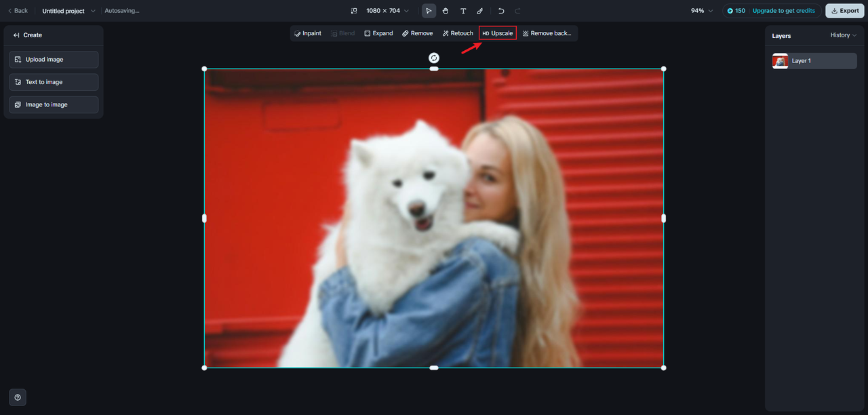Open the 94% zoom dropdown

click(x=702, y=11)
